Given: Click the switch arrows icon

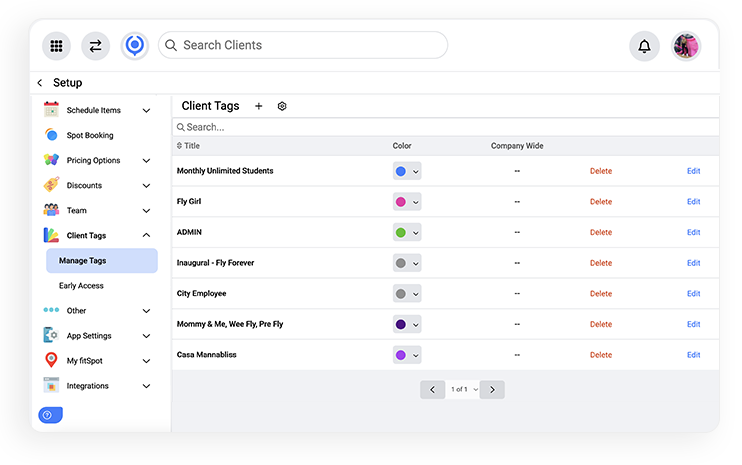Looking at the screenshot, I should click(x=96, y=46).
